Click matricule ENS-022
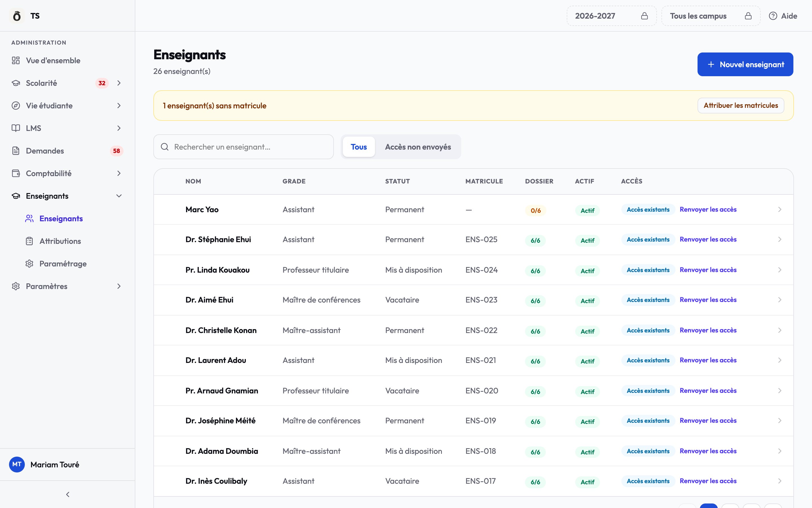The height and width of the screenshot is (508, 812). [x=481, y=330]
